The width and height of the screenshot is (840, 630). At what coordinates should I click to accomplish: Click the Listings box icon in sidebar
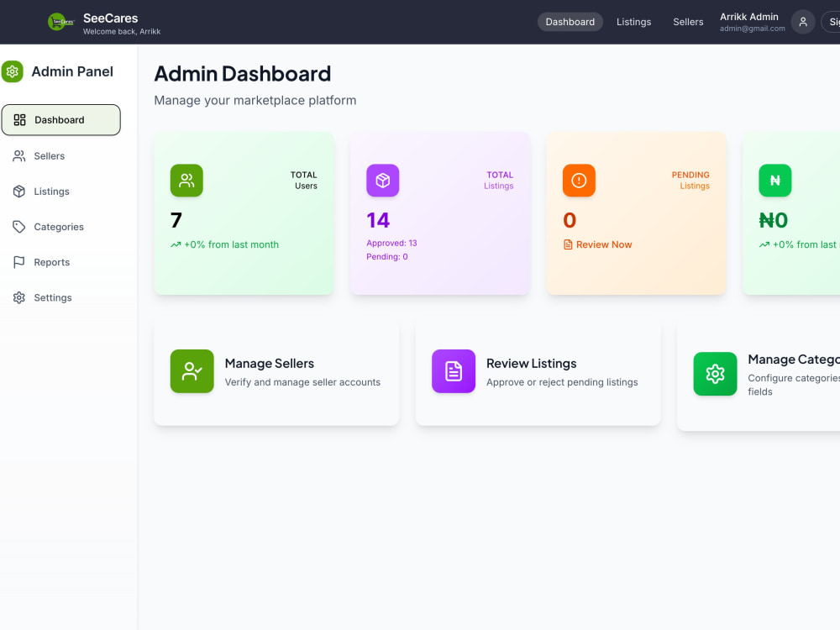(19, 192)
